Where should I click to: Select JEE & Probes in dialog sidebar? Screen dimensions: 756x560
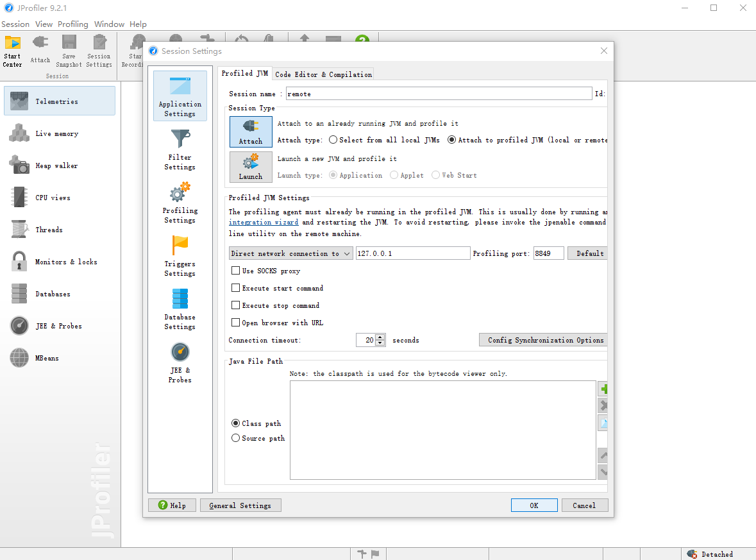point(180,362)
